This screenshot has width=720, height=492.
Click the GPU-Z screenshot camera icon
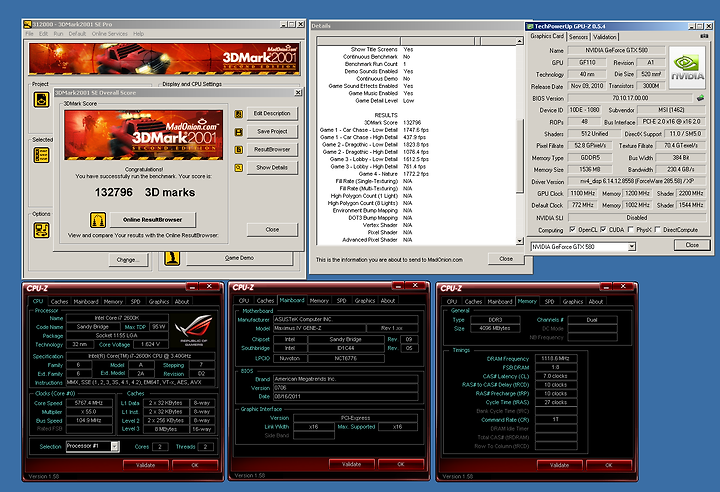(704, 36)
